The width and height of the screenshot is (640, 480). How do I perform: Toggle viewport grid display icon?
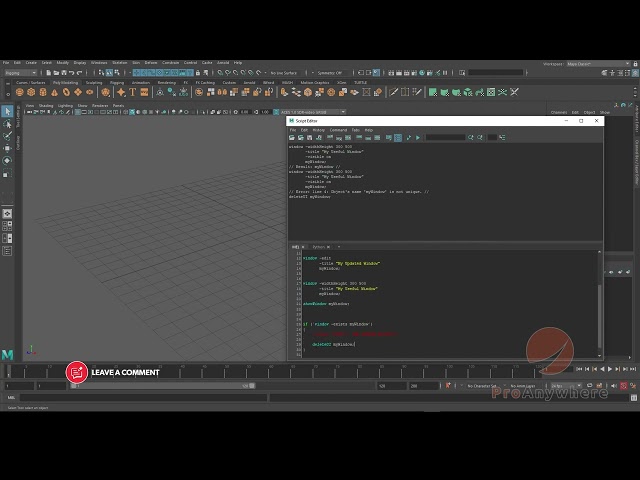click(x=78, y=112)
